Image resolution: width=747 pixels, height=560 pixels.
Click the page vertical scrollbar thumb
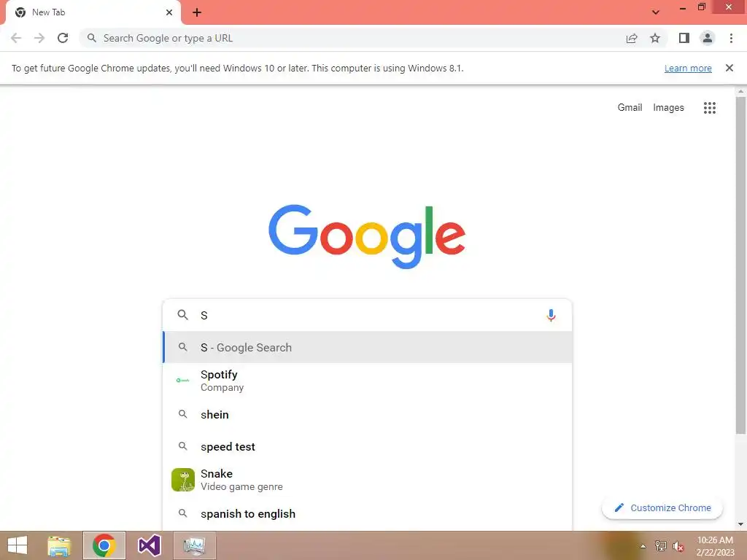[740, 265]
